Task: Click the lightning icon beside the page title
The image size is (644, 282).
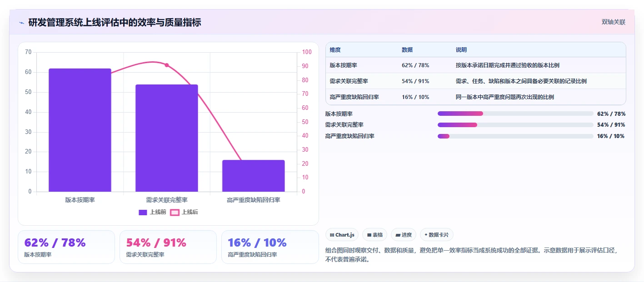Action: click(21, 23)
